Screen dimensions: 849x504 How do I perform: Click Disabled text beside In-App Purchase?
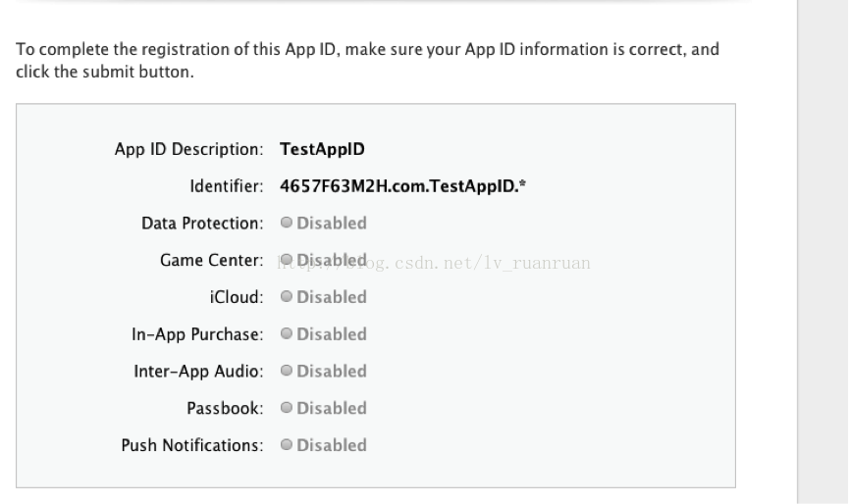[x=332, y=334]
